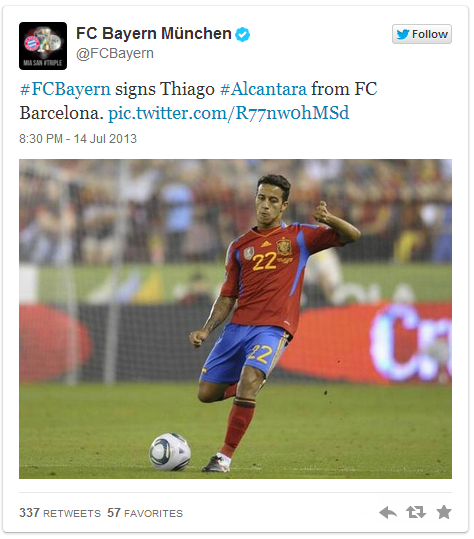
Task: Open the #Alcantara hashtag
Action: [x=263, y=89]
